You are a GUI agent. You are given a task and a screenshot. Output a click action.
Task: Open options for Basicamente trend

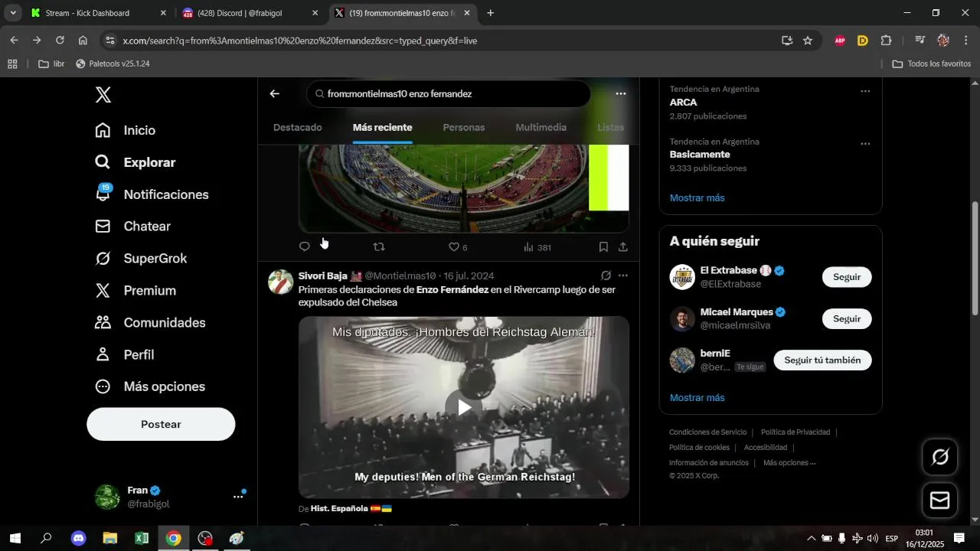pos(865,144)
